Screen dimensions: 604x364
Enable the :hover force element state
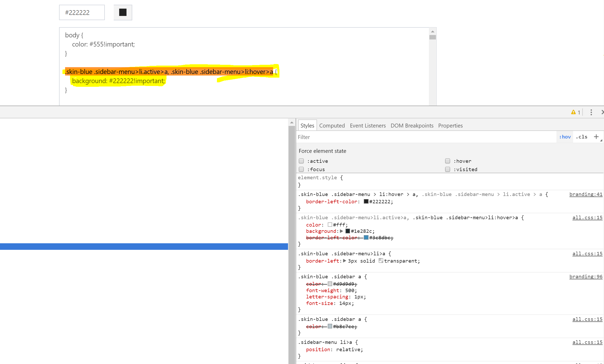click(x=447, y=161)
